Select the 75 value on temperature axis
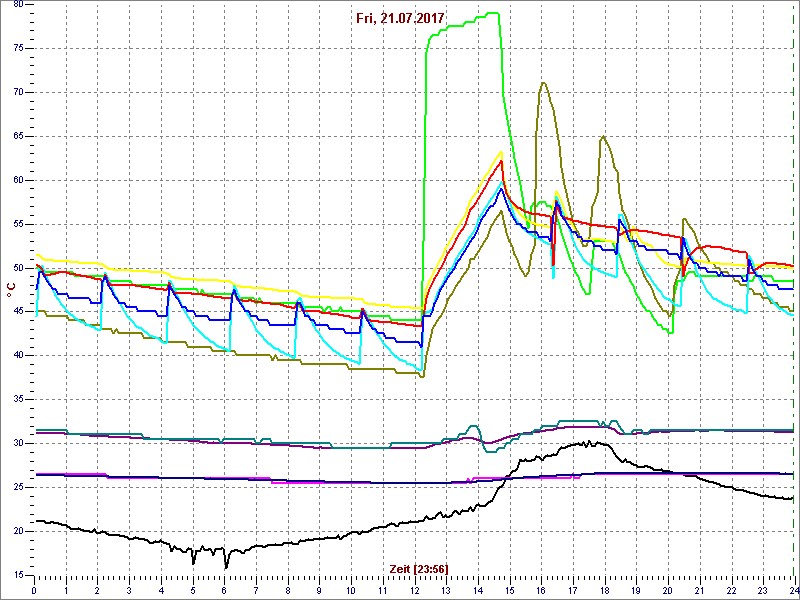Image resolution: width=800 pixels, height=600 pixels. click(x=19, y=48)
